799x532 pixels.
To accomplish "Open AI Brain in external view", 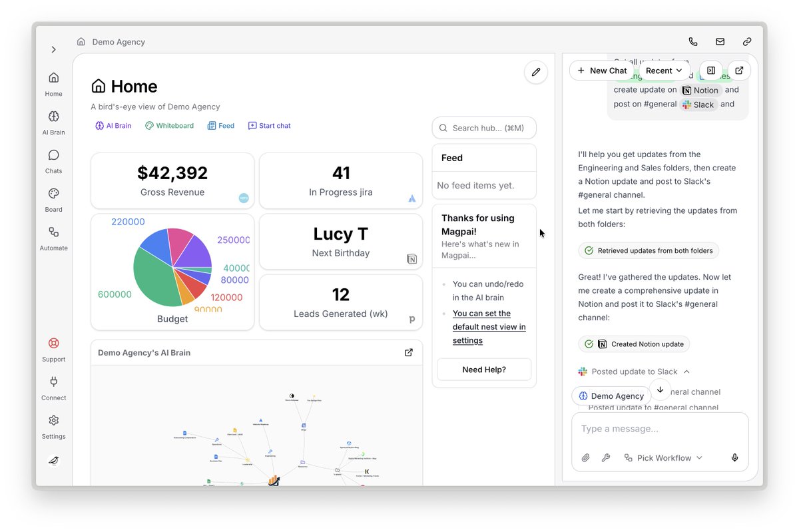I will [x=409, y=353].
